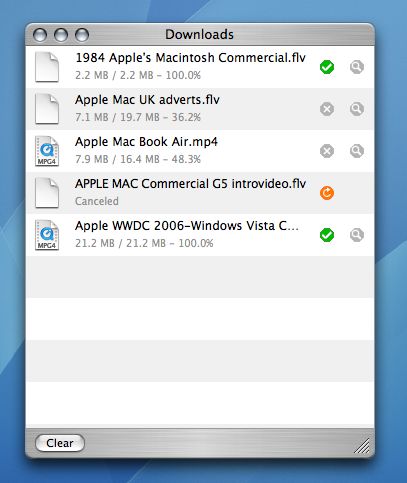Reveal Apple WWDC 2006 file with magnifier
Image resolution: width=407 pixels, height=483 pixels.
357,235
